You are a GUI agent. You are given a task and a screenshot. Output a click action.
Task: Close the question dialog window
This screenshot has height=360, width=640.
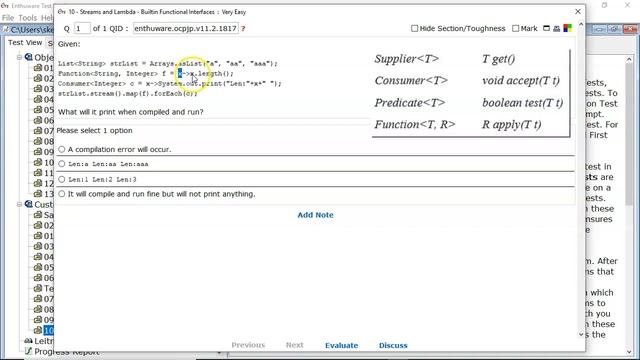(x=578, y=11)
